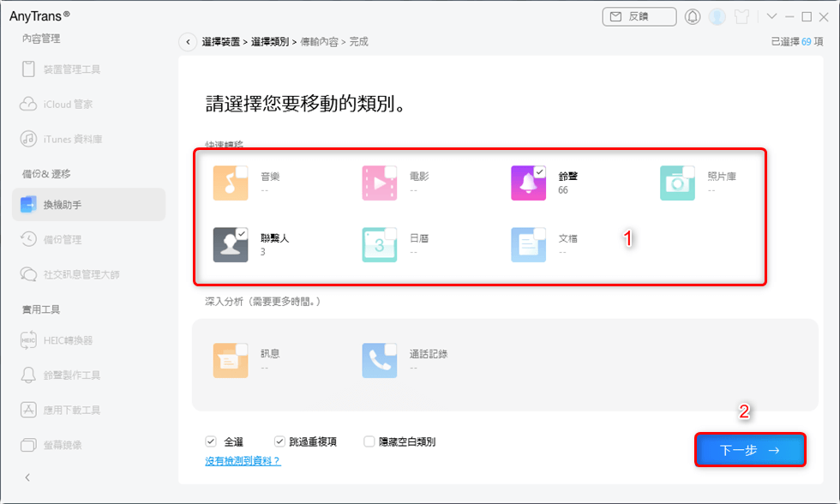Select the 音樂 (Music) category icon
This screenshot has height=504, width=840.
[x=230, y=183]
